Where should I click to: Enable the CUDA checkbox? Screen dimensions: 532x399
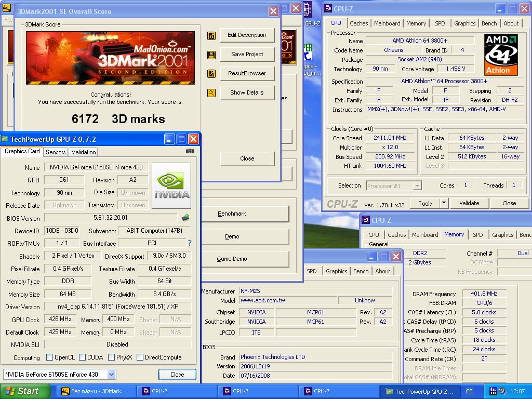click(82, 357)
